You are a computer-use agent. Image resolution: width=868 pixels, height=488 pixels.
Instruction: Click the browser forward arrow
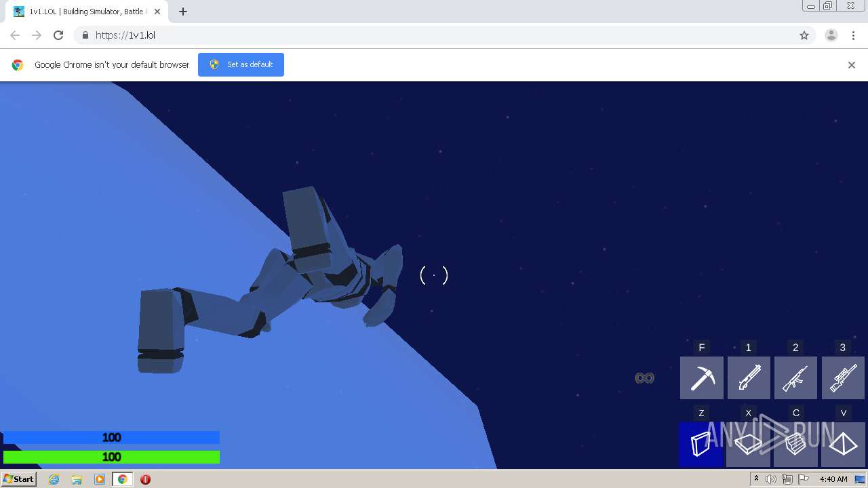click(37, 35)
